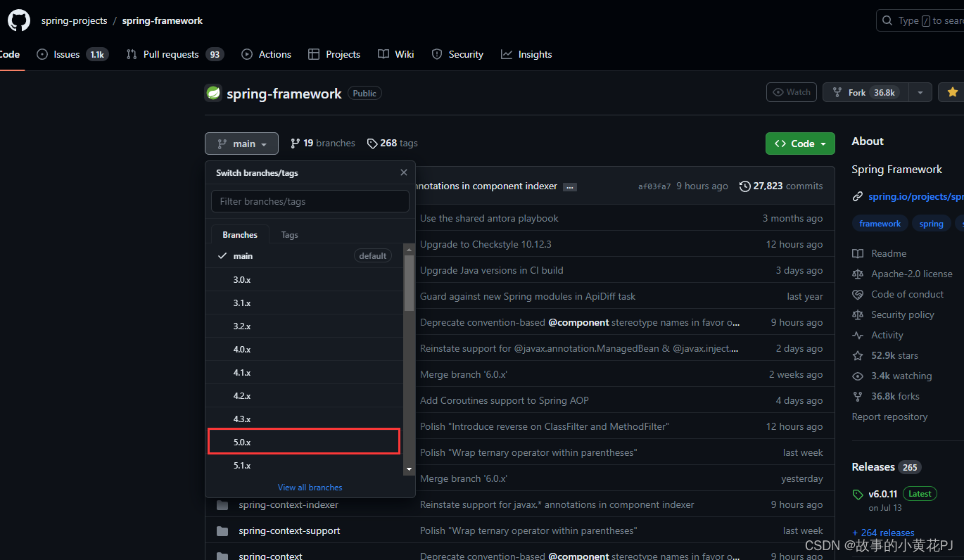Select the 3.0.x branch
964x560 pixels.
[304, 279]
